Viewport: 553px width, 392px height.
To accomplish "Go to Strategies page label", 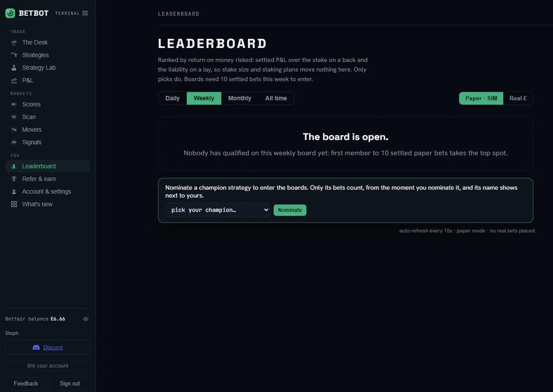I will tap(35, 55).
